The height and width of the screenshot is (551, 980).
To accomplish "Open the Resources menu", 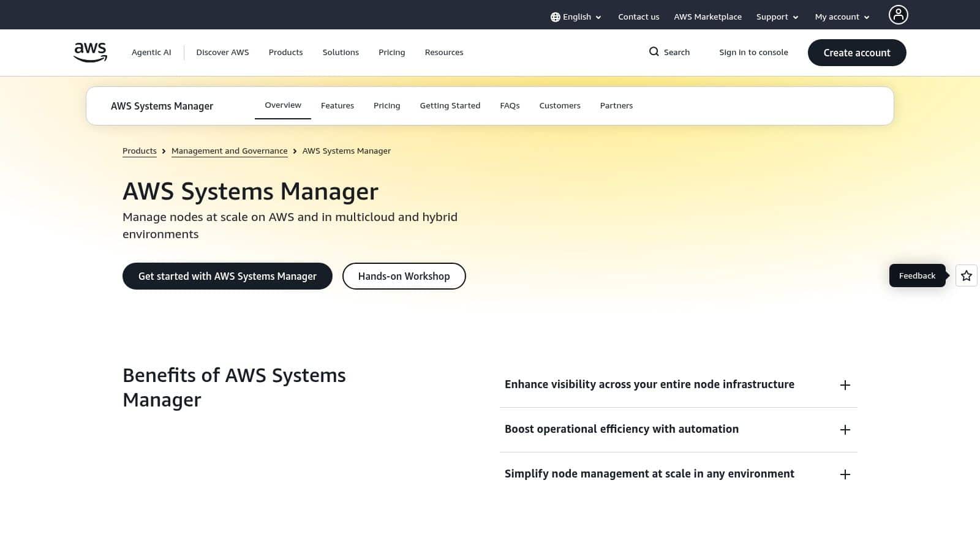I will click(x=443, y=52).
